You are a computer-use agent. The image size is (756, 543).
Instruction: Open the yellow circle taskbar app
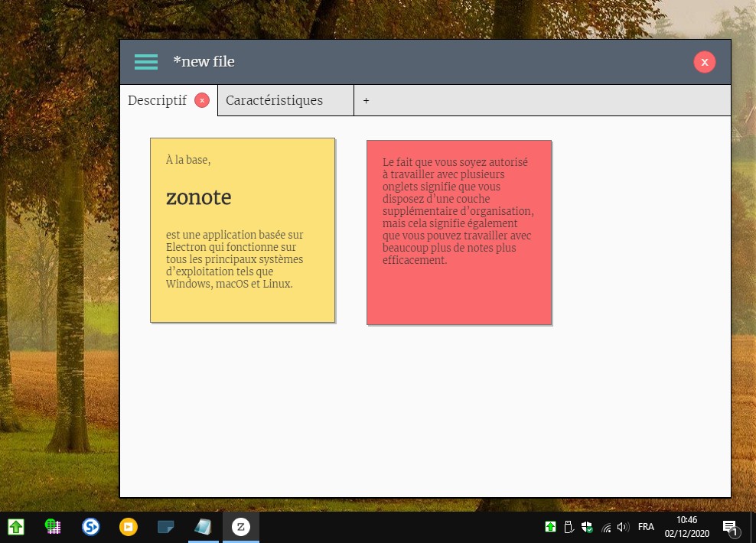(x=129, y=527)
